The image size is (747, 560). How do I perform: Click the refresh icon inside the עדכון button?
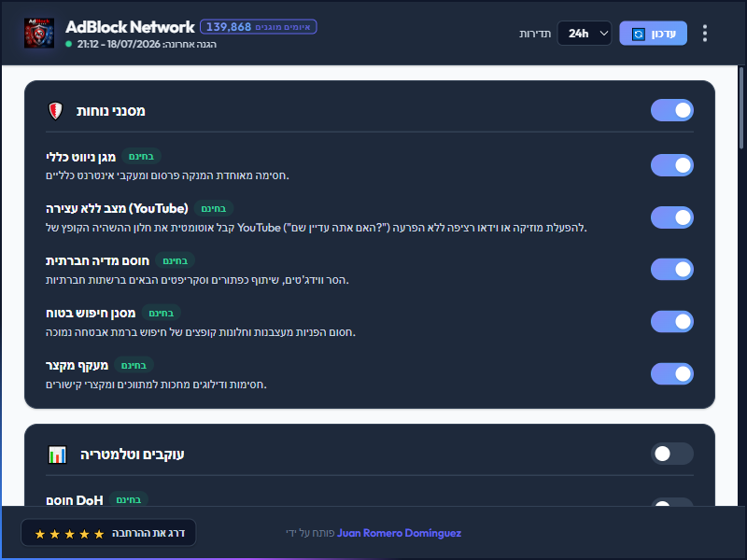639,34
